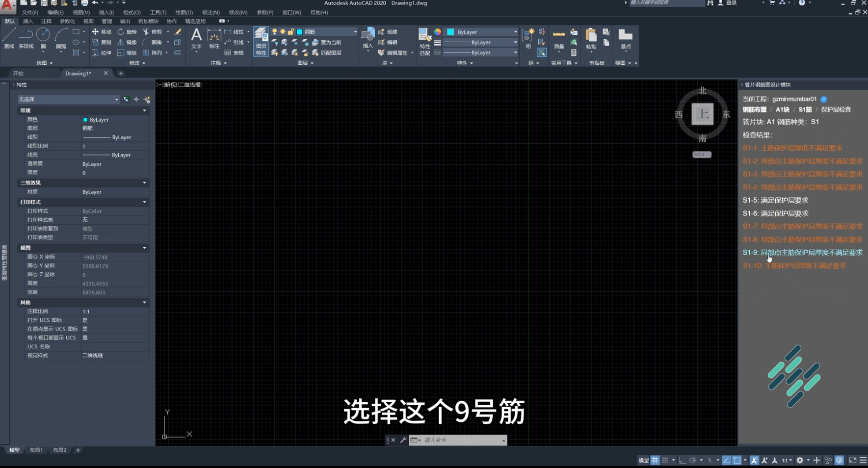Click the Scale (缩放) tool
The image size is (868, 468).
pos(127,52)
